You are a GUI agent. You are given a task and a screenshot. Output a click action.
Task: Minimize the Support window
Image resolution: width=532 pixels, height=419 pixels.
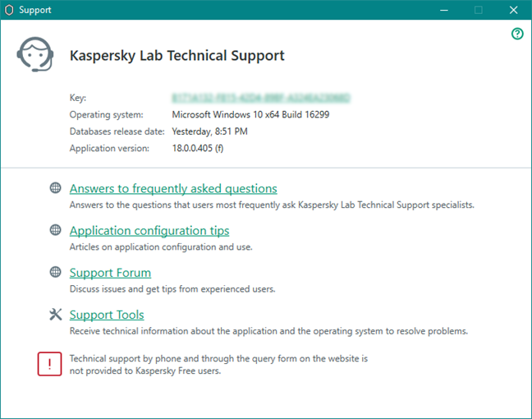point(441,10)
